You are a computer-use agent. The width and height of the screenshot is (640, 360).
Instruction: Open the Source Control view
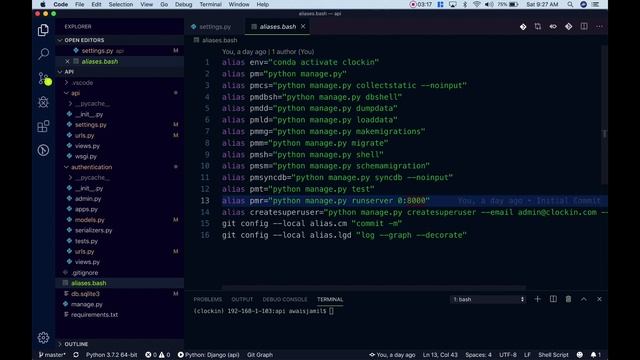point(43,78)
